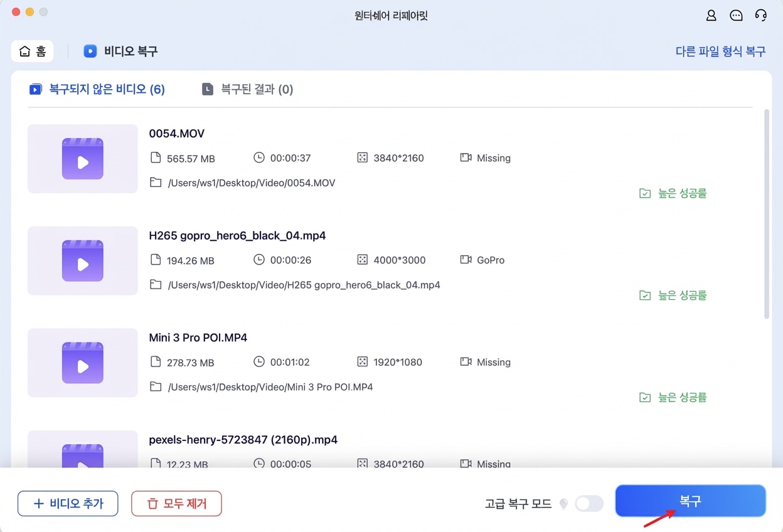
Task: Go to the Home button
Action: [x=33, y=51]
